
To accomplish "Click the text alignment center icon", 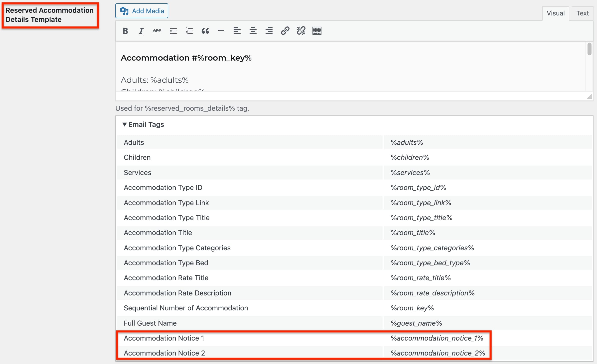I will [x=252, y=31].
